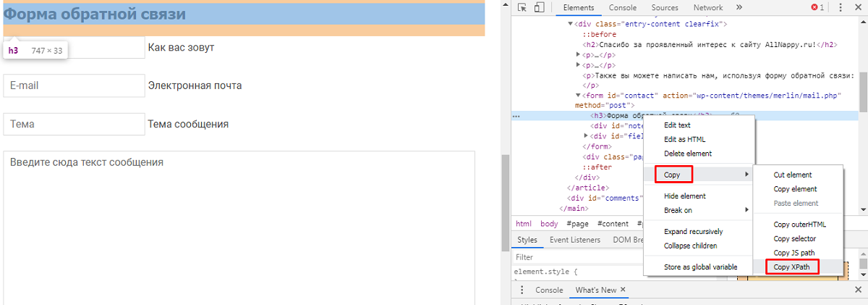
Task: Switch to the Network tab
Action: pyautogui.click(x=707, y=8)
